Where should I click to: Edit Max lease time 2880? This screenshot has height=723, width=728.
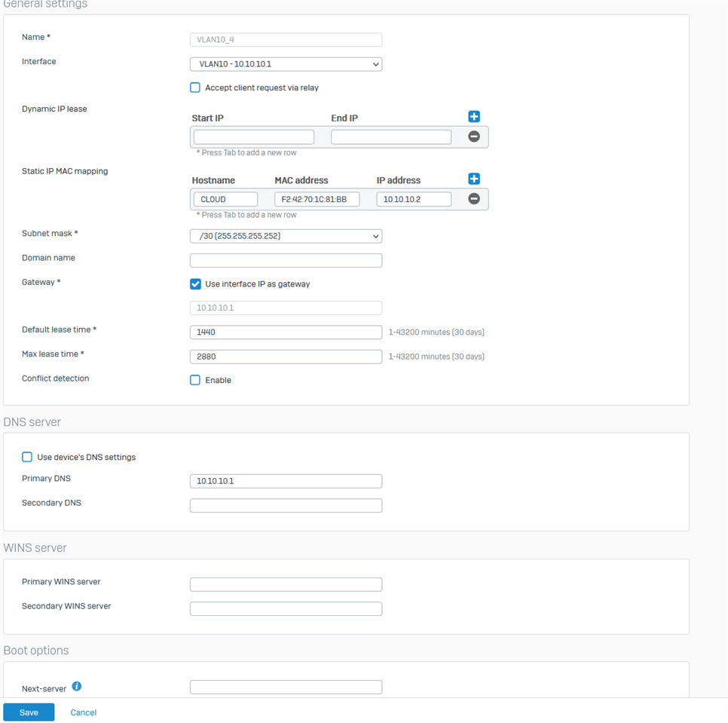click(286, 357)
